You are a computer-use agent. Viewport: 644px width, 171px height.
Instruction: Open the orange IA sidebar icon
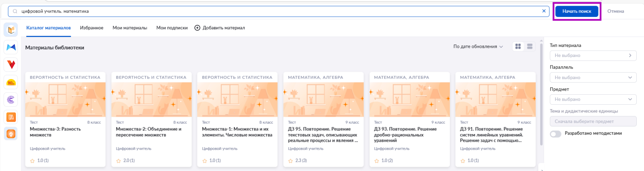pos(11,117)
